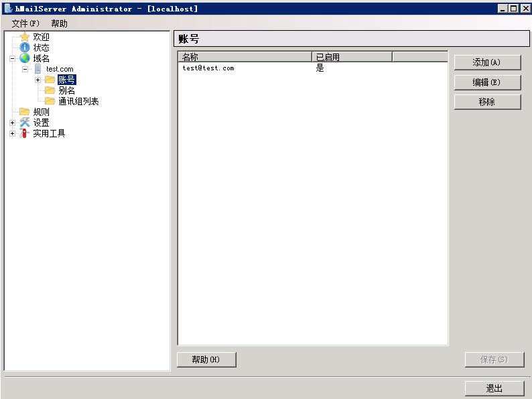532x399 pixels.
Task: Select the 域名 tree item
Action: pyautogui.click(x=41, y=58)
